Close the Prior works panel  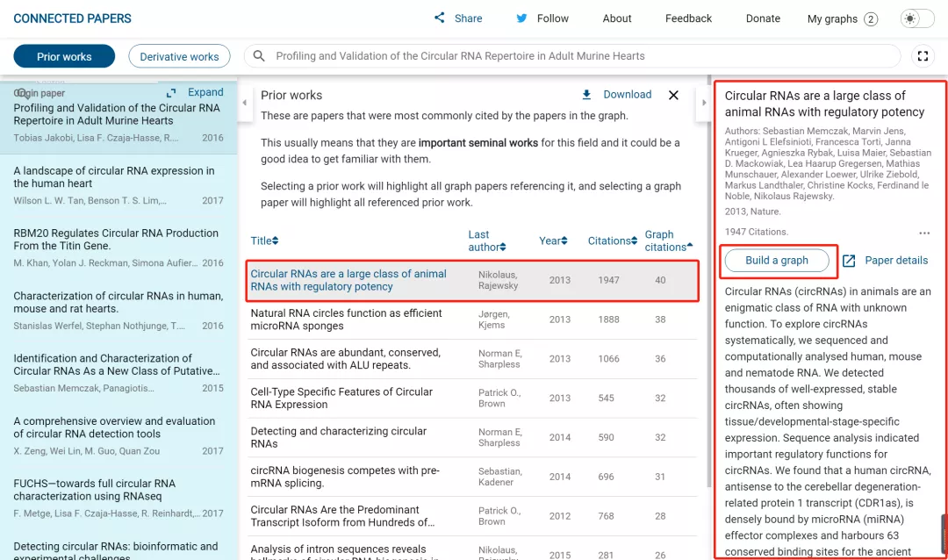click(x=673, y=95)
